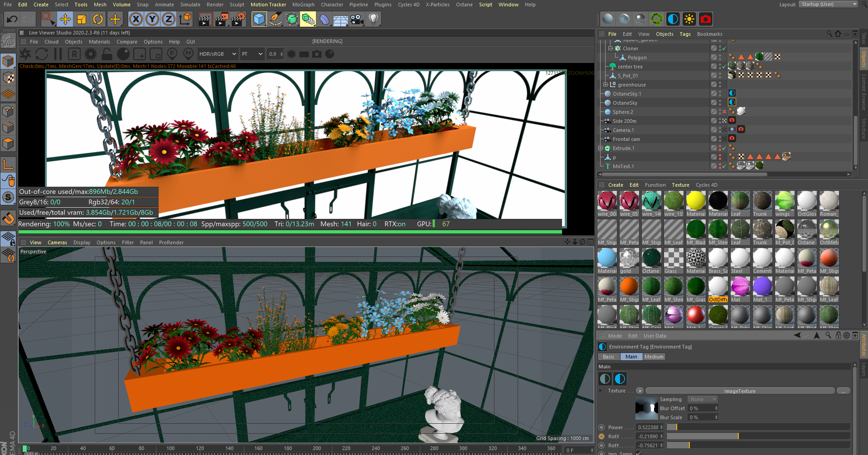Click the HDRI texture preview thumbnail
The width and height of the screenshot is (868, 455).
pos(646,408)
